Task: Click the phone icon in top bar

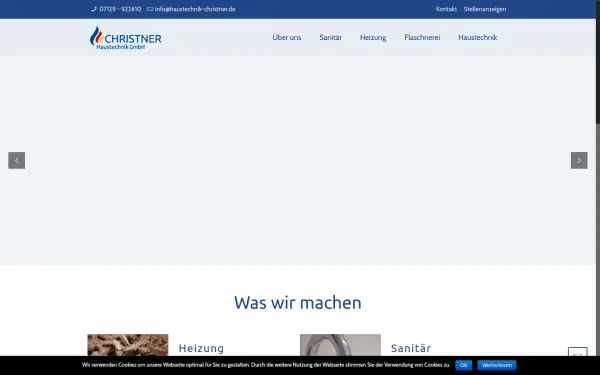Action: [94, 9]
